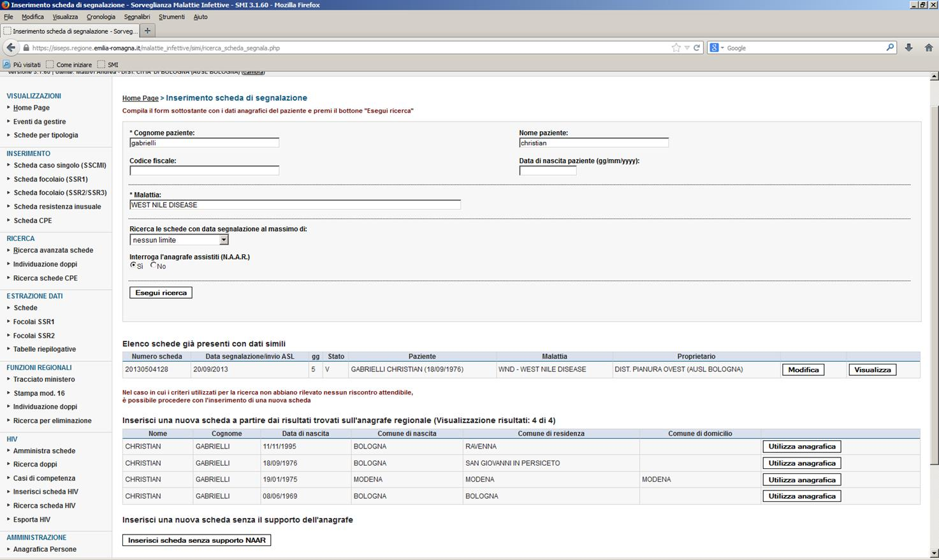Click the page vertical scrollbar
939x560 pixels.
click(934, 315)
